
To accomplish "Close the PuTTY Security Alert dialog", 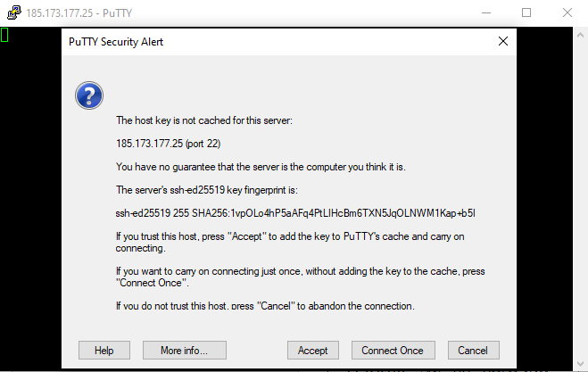I will tap(503, 41).
